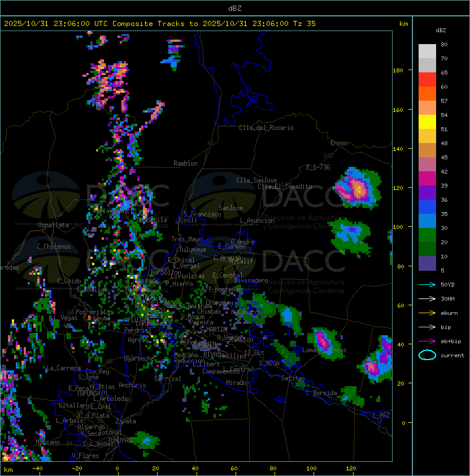This screenshot has height=476, width=470.
Task: Click the Ramblon location label
Action: point(185,163)
